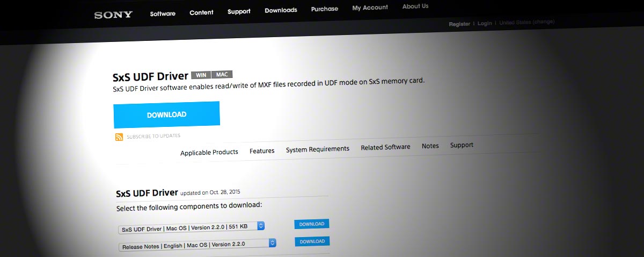Click the large blue DOWNLOAD button
Image resolution: width=644 pixels, height=257 pixels.
(x=166, y=115)
